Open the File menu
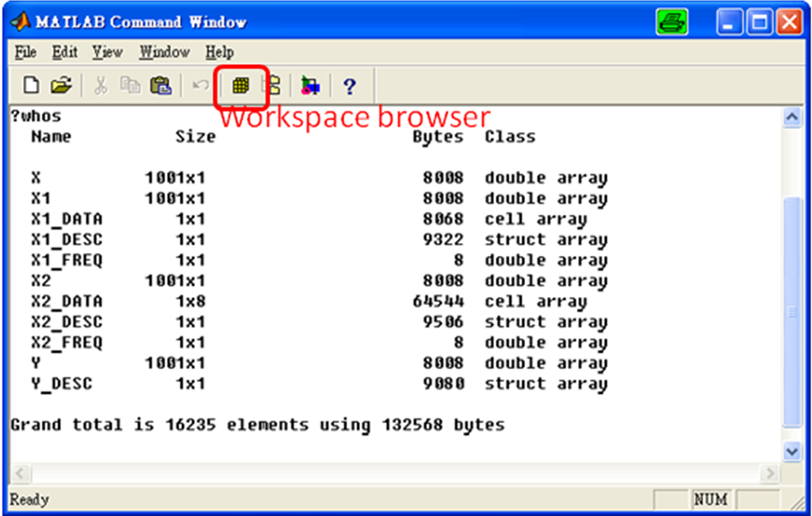 tap(25, 52)
